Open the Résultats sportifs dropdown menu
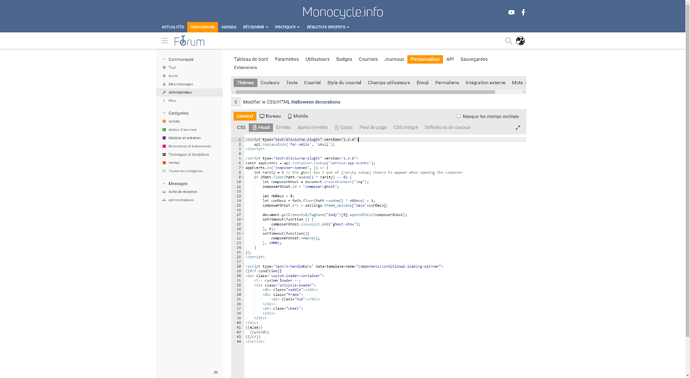690x378 pixels. pyautogui.click(x=328, y=27)
